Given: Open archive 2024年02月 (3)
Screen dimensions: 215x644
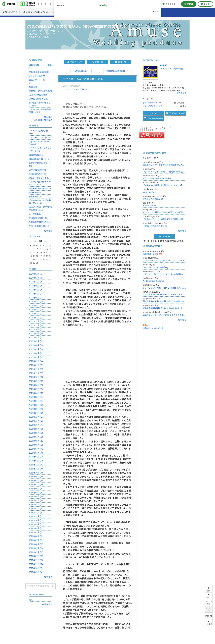Looking at the screenshot, I should 36,274.
